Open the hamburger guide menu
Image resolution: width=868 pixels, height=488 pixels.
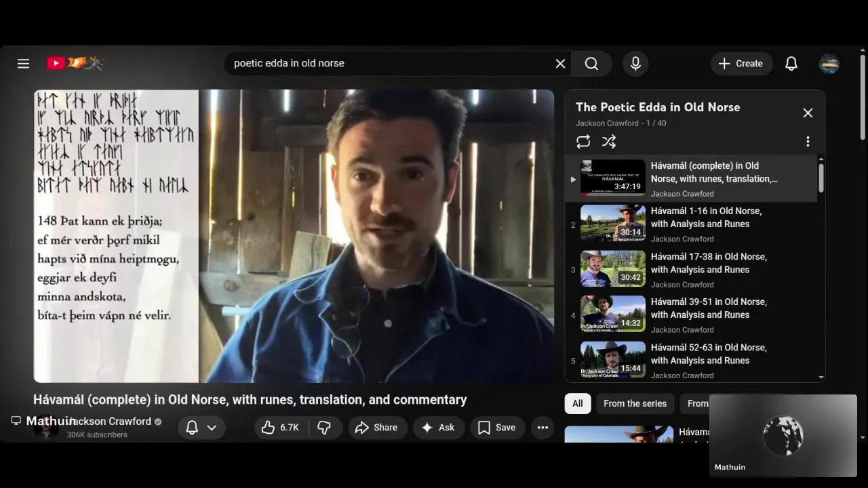(x=23, y=63)
